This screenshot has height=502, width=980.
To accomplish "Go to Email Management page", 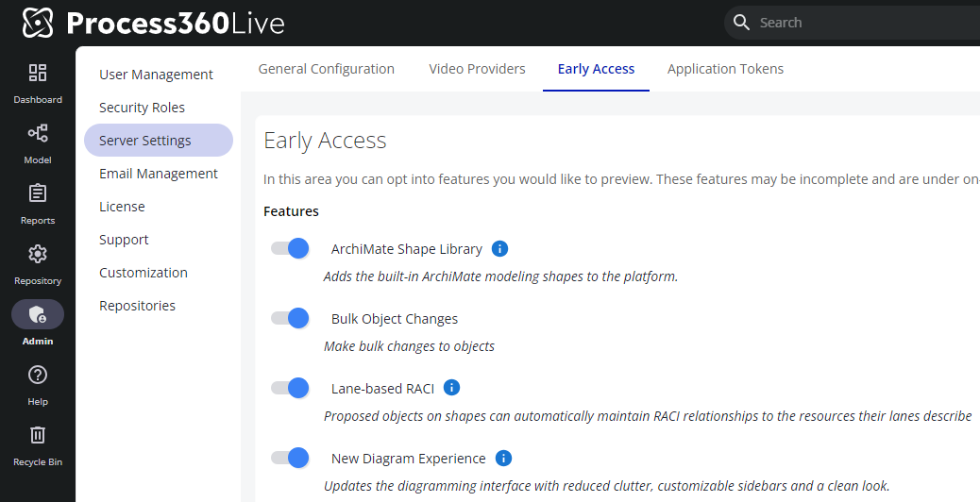I will (159, 174).
